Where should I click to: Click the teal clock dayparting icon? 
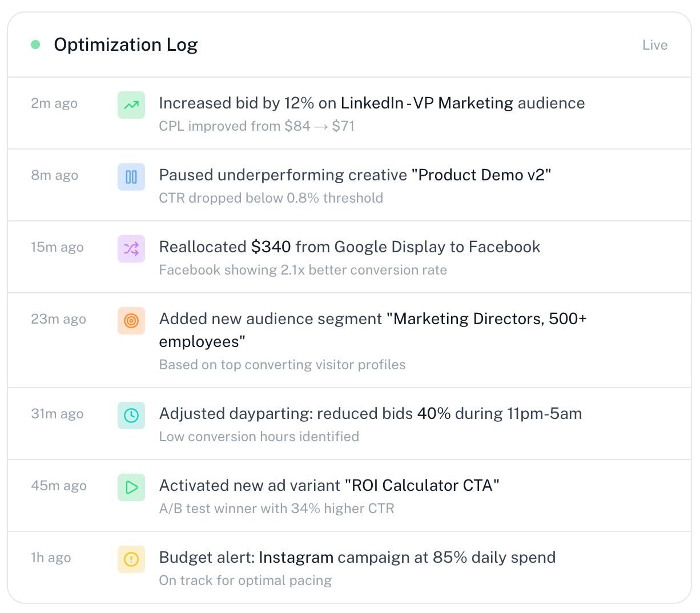pos(131,416)
